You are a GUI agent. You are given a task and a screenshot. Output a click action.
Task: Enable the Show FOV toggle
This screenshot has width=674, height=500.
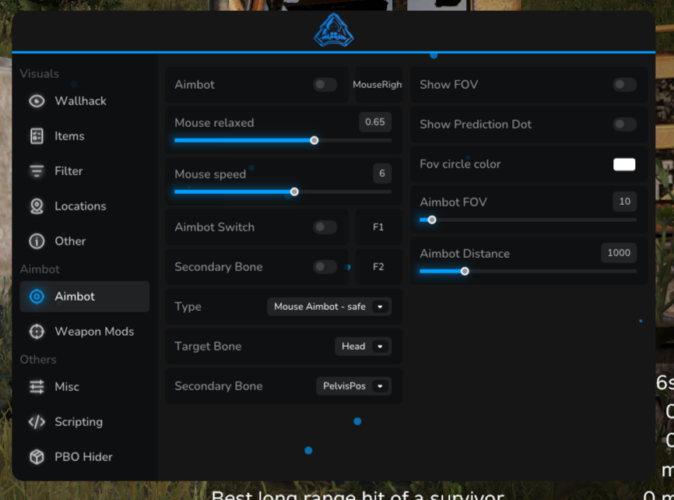point(624,85)
